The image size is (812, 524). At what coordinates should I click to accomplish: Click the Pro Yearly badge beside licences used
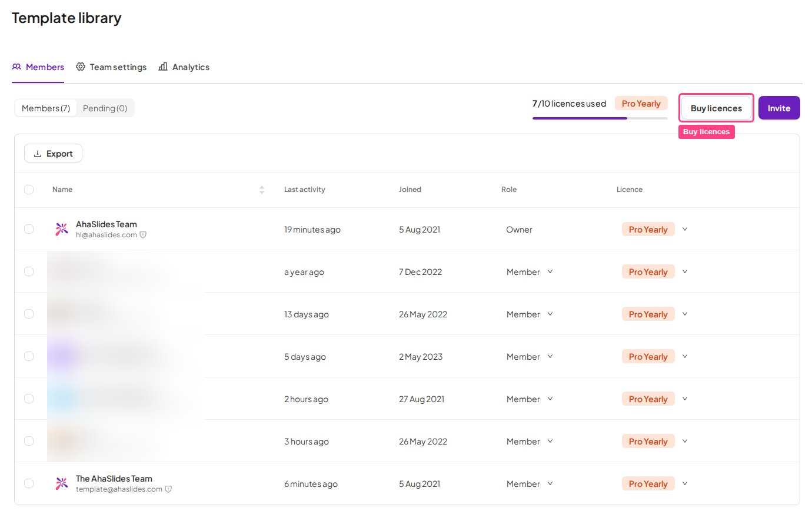coord(641,104)
